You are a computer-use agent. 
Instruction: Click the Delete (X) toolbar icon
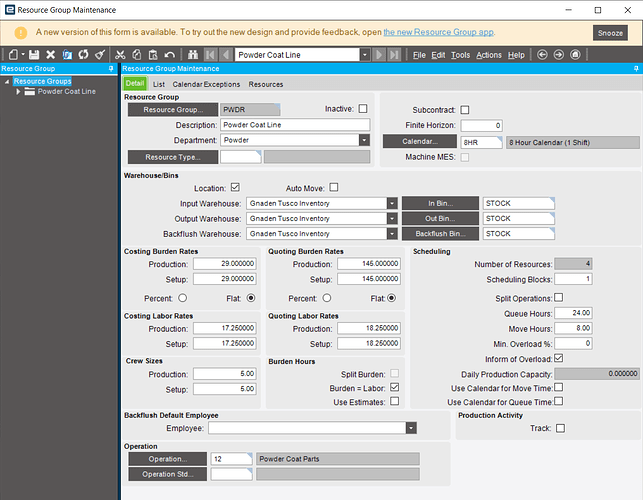pyautogui.click(x=50, y=54)
